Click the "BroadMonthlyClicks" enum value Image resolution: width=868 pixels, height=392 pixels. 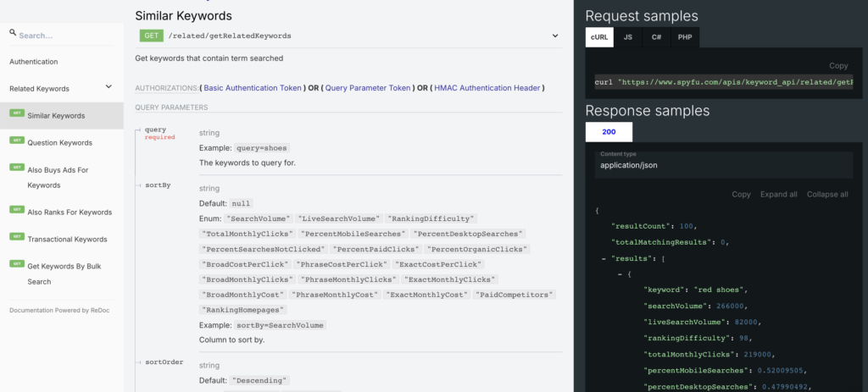coord(247,279)
